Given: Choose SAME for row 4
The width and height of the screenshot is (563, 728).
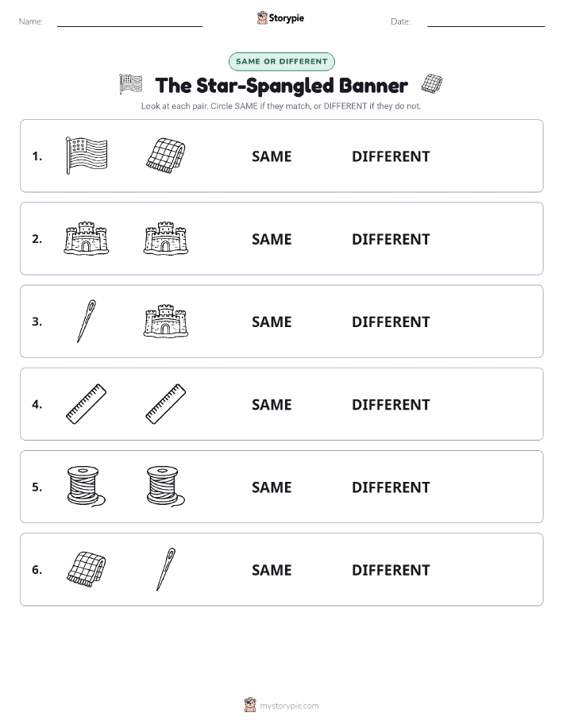Looking at the screenshot, I should 272,404.
